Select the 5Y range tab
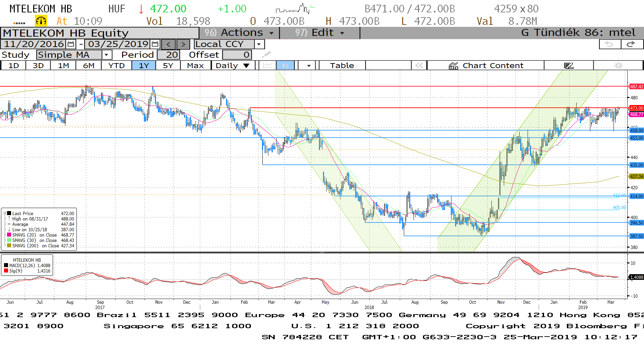The height and width of the screenshot is (349, 644). [x=168, y=65]
